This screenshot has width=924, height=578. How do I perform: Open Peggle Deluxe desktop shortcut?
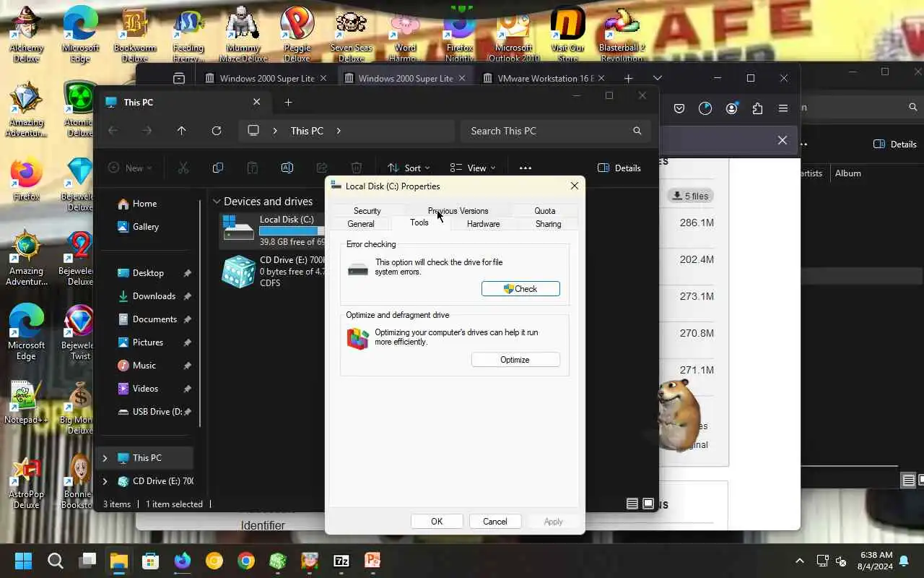click(297, 35)
